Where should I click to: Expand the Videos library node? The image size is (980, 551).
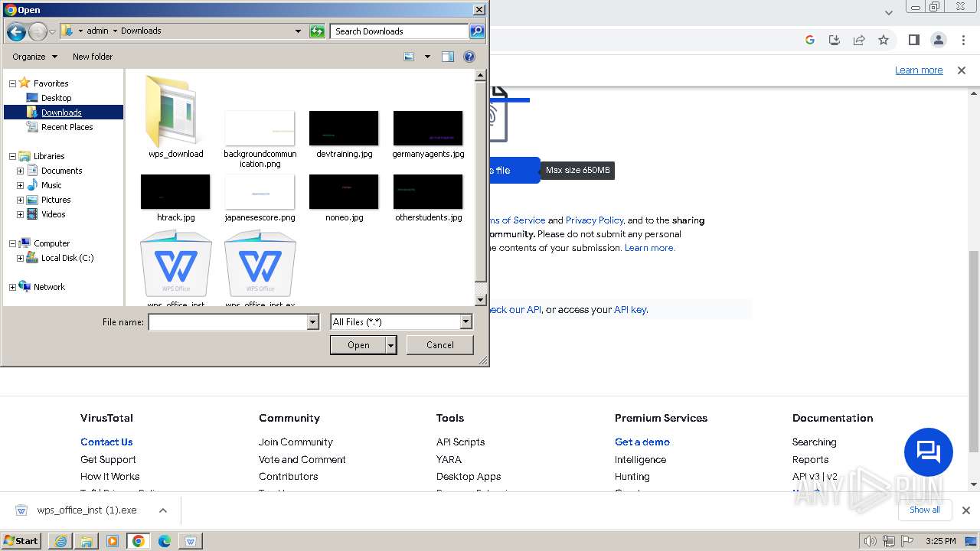click(20, 214)
